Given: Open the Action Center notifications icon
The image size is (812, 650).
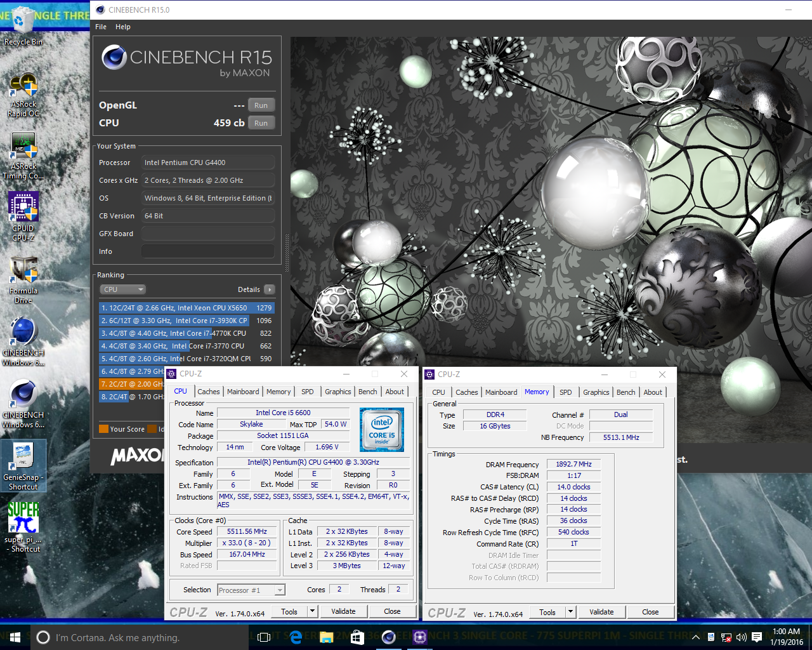Looking at the screenshot, I should pyautogui.click(x=757, y=637).
